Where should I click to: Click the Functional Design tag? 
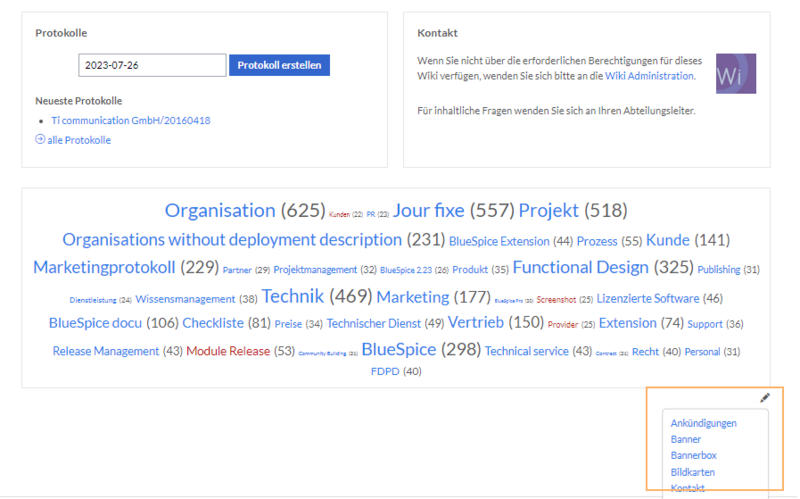pyautogui.click(x=580, y=267)
